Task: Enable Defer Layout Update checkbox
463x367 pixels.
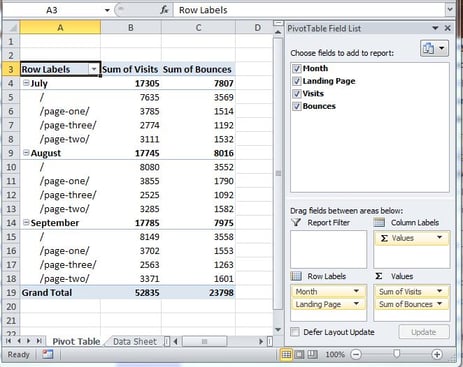Action: 295,332
